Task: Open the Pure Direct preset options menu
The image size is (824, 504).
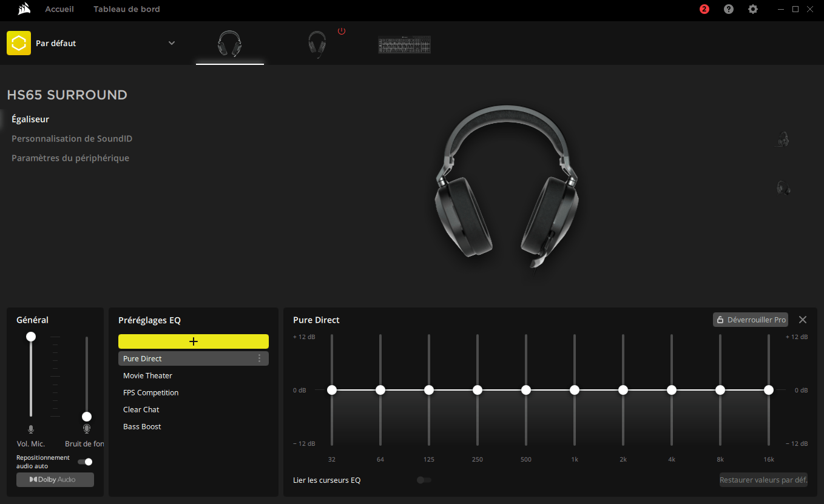Action: [260, 358]
